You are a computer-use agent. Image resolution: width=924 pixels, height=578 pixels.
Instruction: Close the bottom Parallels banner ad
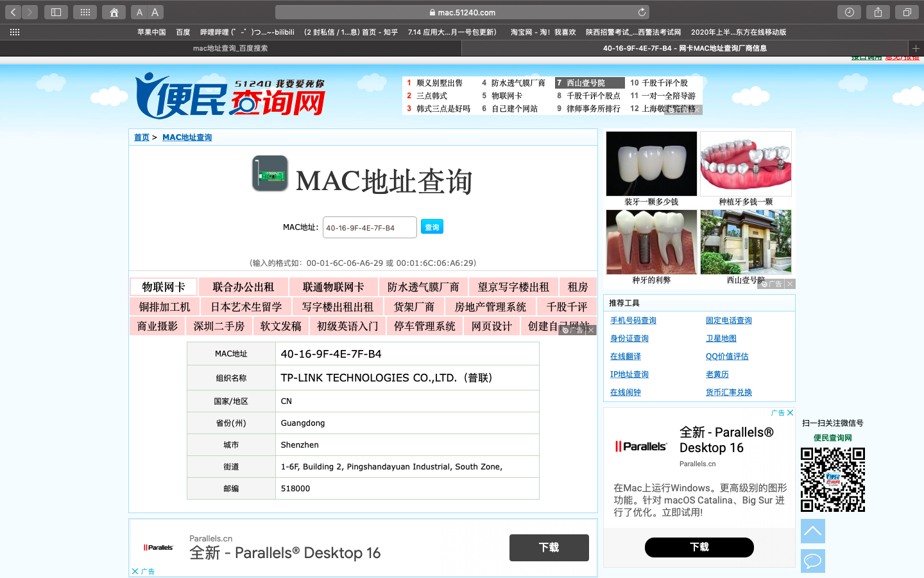(x=135, y=571)
